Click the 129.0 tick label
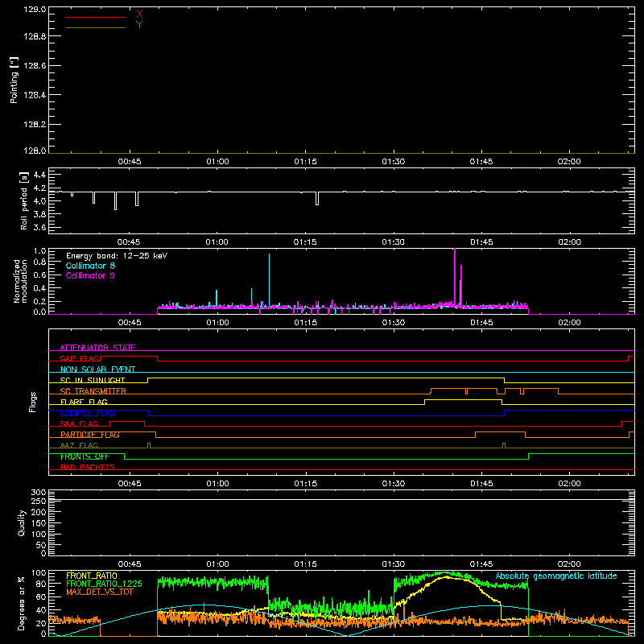The height and width of the screenshot is (644, 644). click(35, 9)
